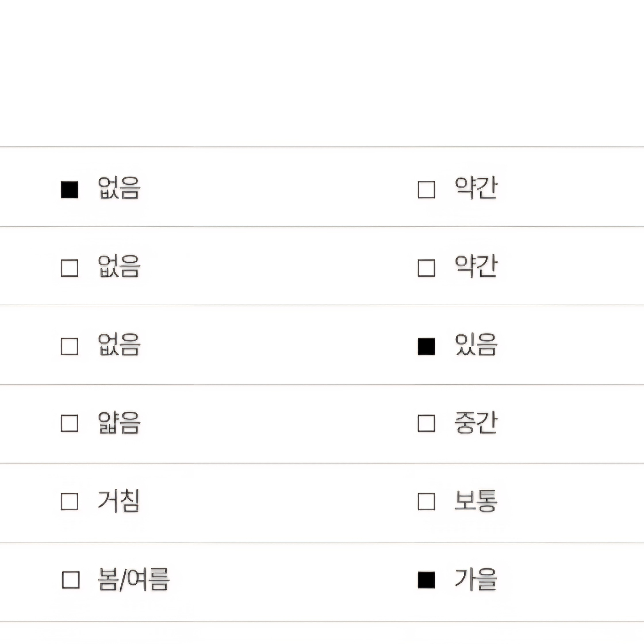Click the 봄/여름 text label
Screen dimensions: 644x644
point(133,579)
